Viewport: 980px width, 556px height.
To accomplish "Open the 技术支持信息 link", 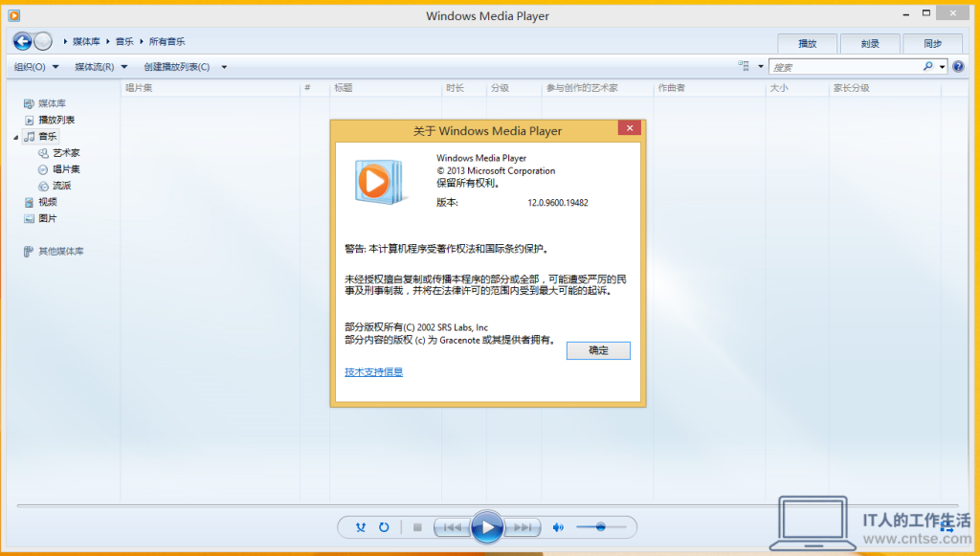I will (x=374, y=372).
